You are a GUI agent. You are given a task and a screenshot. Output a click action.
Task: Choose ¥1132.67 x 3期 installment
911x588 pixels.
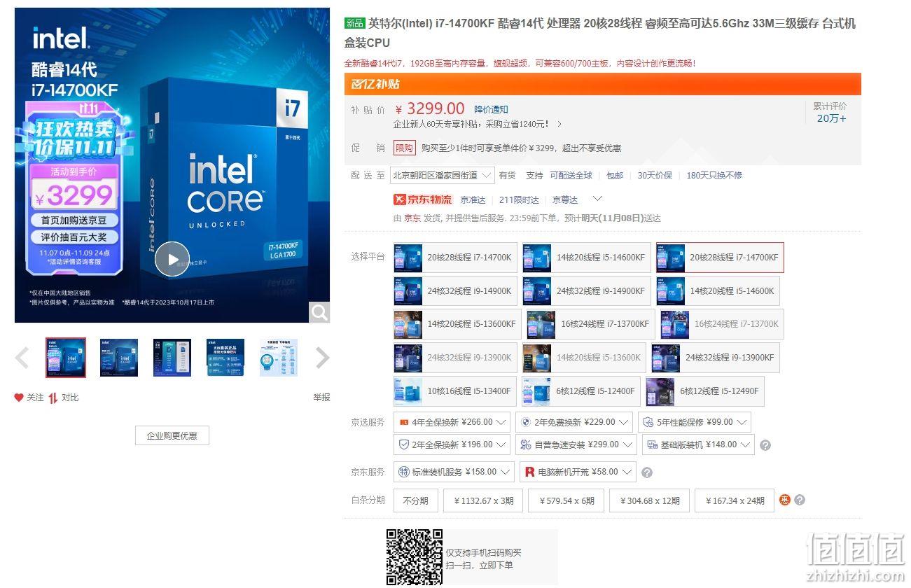coord(483,500)
